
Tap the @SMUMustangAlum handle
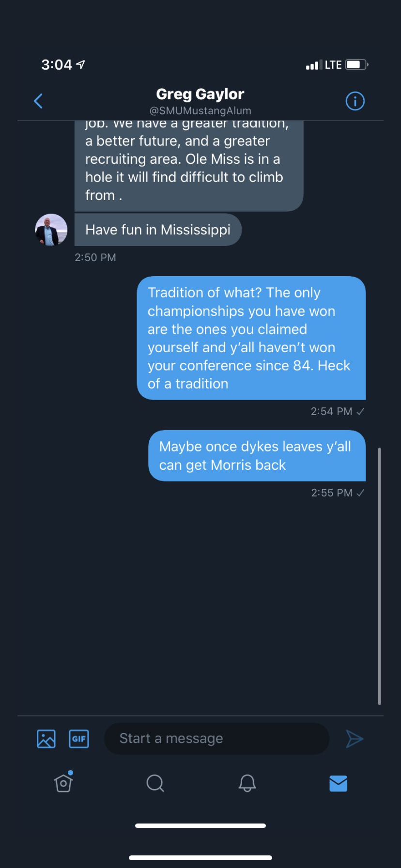pos(200,111)
